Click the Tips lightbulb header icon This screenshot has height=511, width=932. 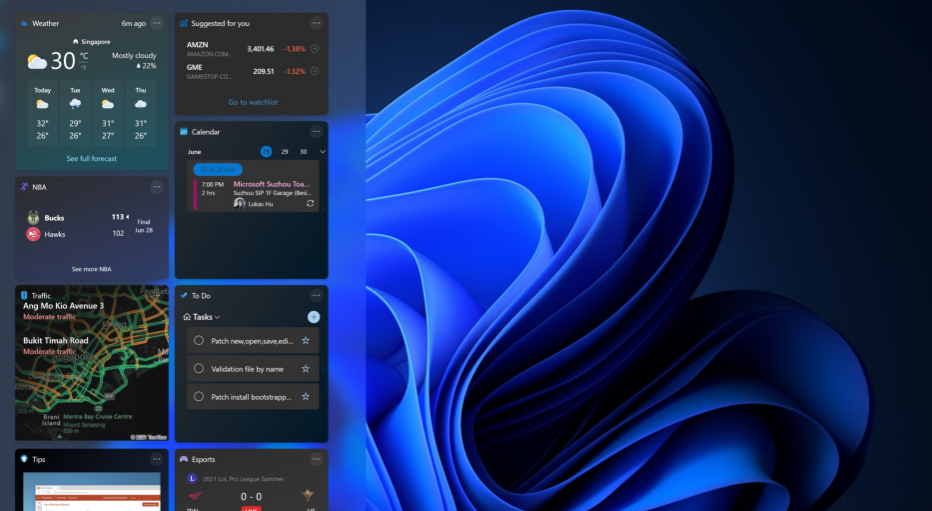pyautogui.click(x=24, y=459)
